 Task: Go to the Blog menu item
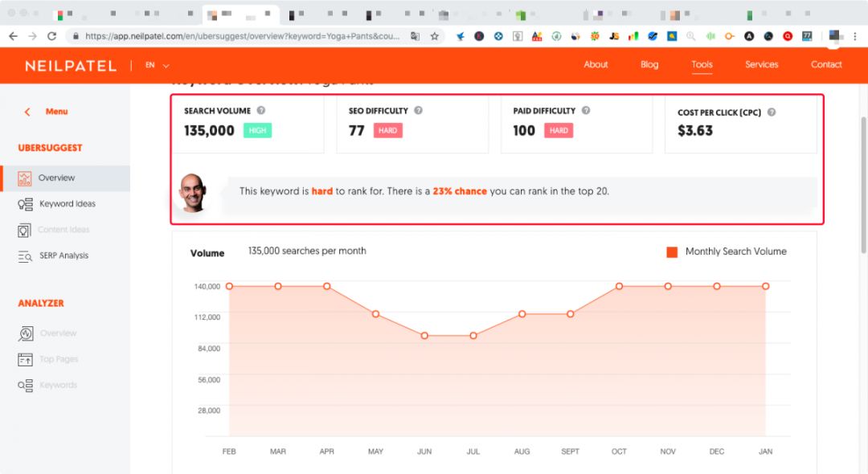click(649, 65)
